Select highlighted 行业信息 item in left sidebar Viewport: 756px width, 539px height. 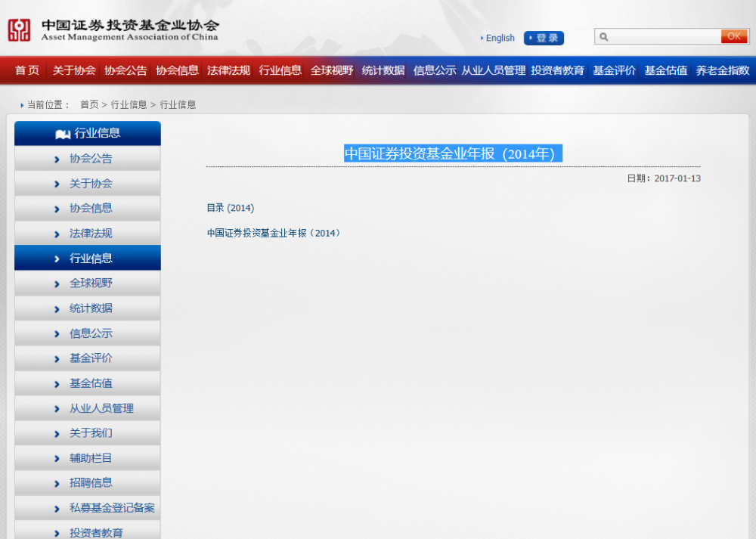[88, 258]
